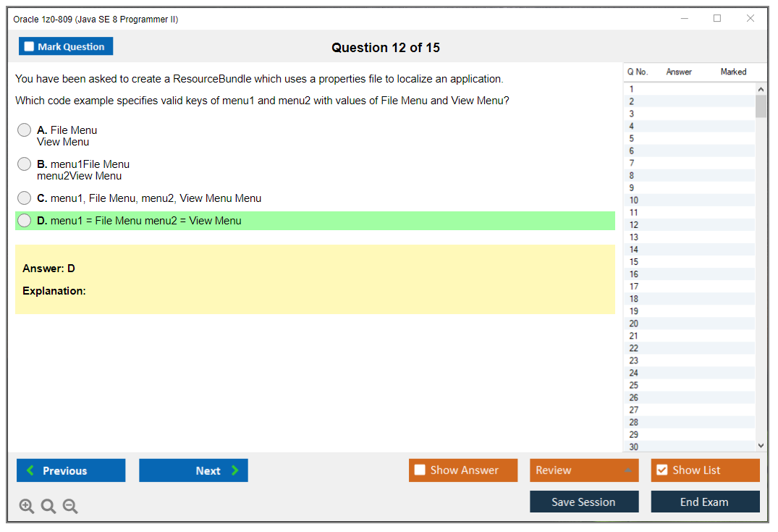Click the plain magnifying glass icon
The image size is (778, 532).
48,506
